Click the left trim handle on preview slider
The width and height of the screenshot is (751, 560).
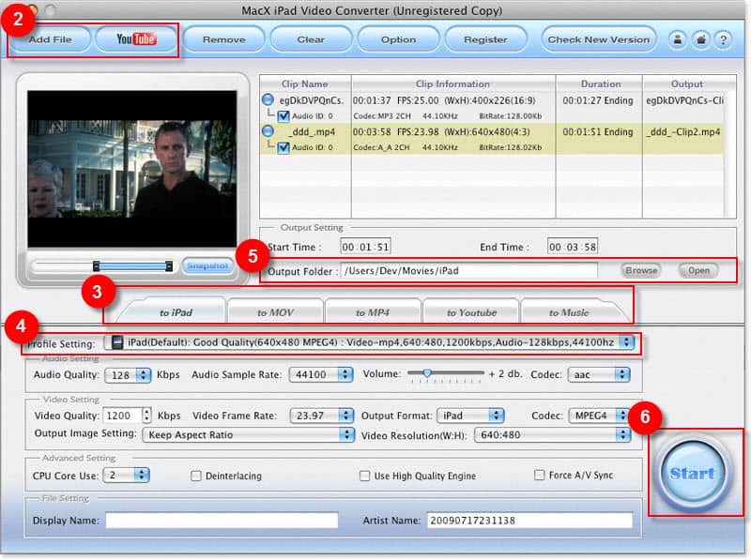96,266
